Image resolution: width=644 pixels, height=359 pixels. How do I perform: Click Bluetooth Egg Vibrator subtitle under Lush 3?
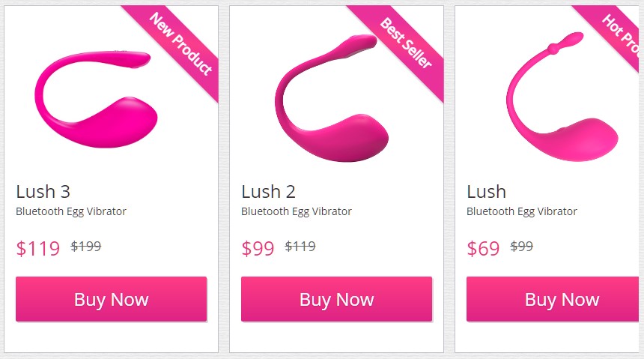tap(71, 211)
